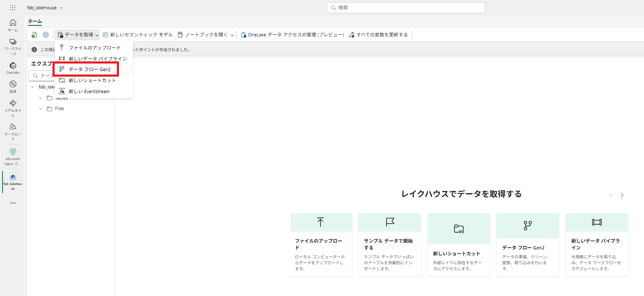Expand the Tables folder chevron
Screen dimensions: 644x296
point(41,98)
